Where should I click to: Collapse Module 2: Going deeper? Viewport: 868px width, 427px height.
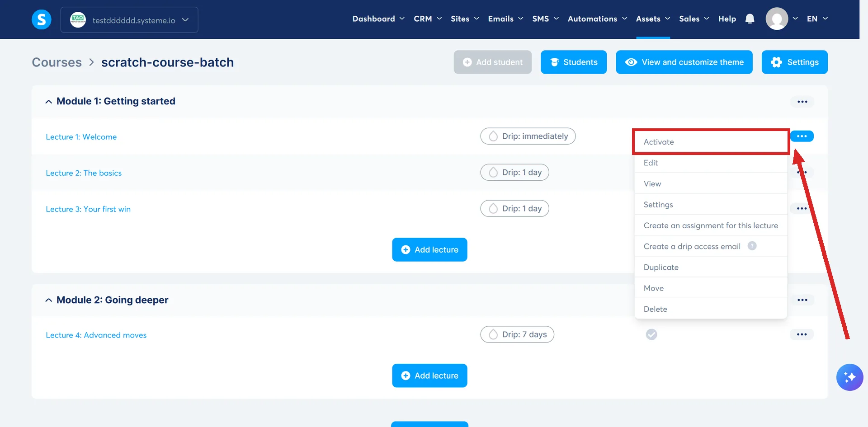tap(48, 300)
